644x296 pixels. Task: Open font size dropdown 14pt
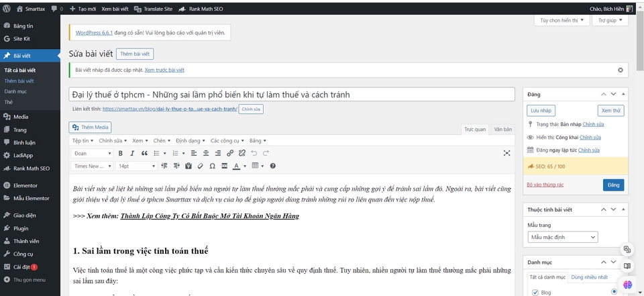(x=136, y=166)
